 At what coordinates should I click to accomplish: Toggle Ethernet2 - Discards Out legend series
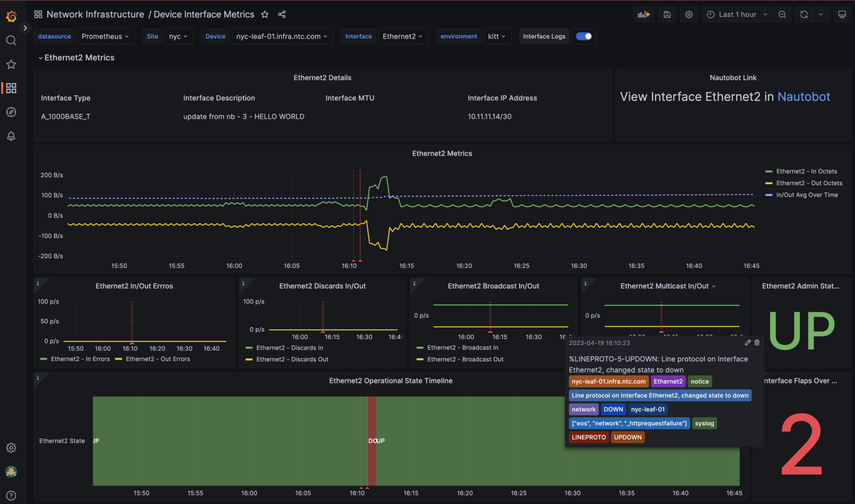click(x=292, y=359)
